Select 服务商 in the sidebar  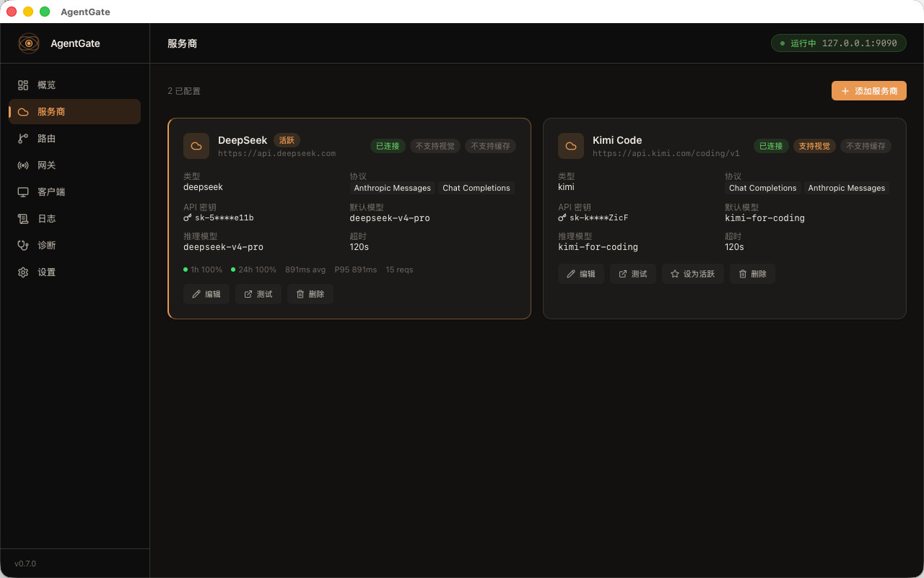(74, 112)
